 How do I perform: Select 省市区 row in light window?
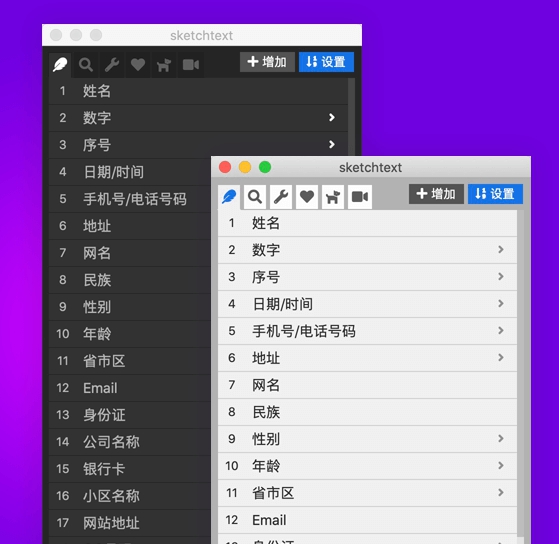click(367, 493)
